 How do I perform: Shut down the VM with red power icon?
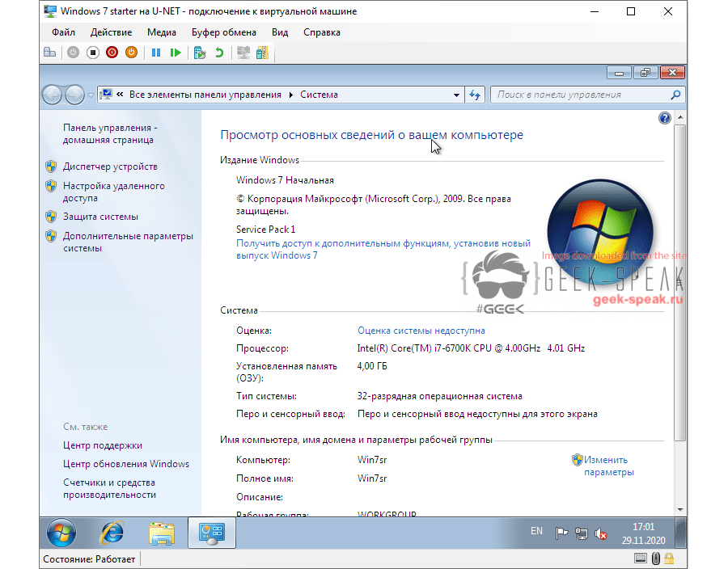(112, 53)
